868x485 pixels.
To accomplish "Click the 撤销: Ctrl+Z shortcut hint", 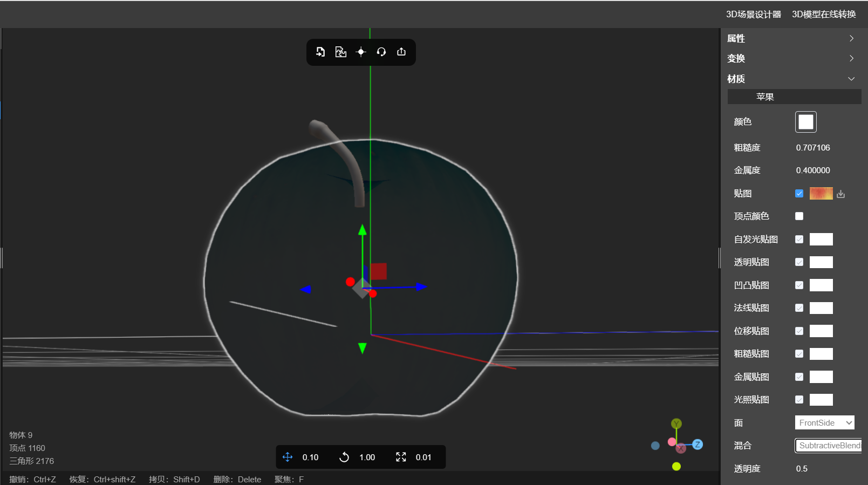I will (32, 480).
